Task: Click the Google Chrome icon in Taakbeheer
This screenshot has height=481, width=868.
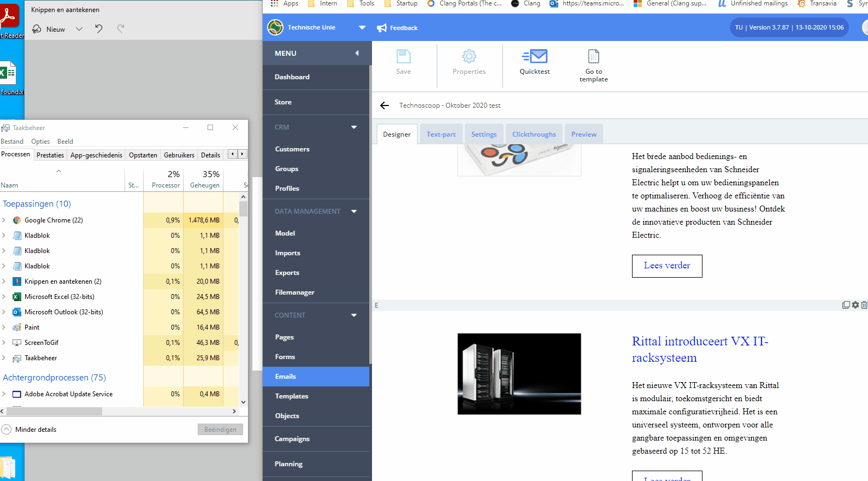Action: [x=17, y=220]
